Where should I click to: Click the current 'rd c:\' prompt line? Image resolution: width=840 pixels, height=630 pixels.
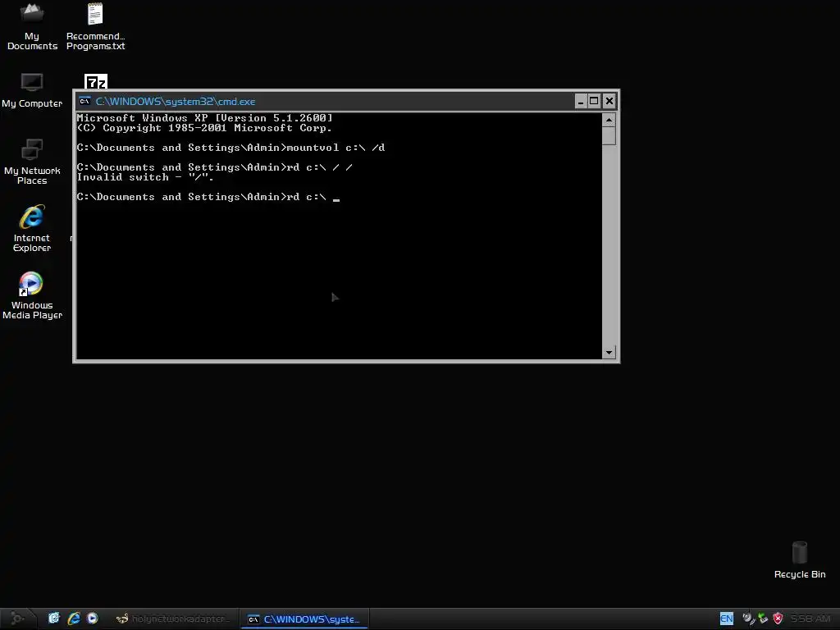point(208,197)
